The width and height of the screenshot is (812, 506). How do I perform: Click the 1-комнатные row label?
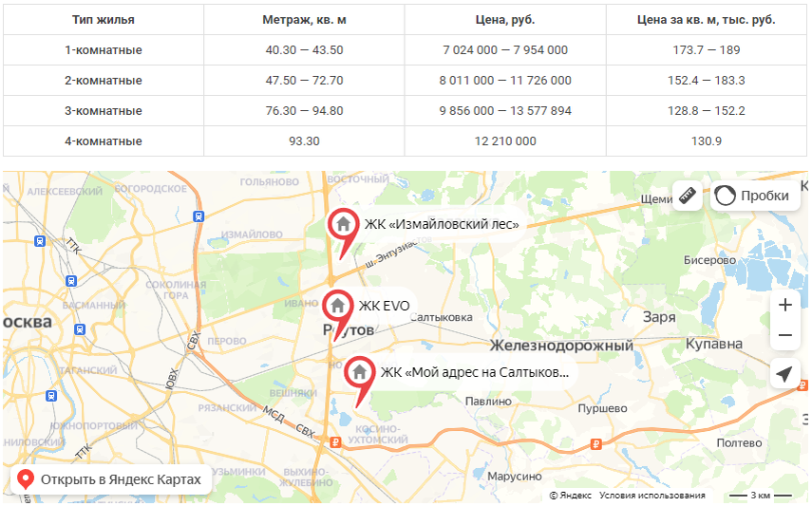[x=104, y=50]
